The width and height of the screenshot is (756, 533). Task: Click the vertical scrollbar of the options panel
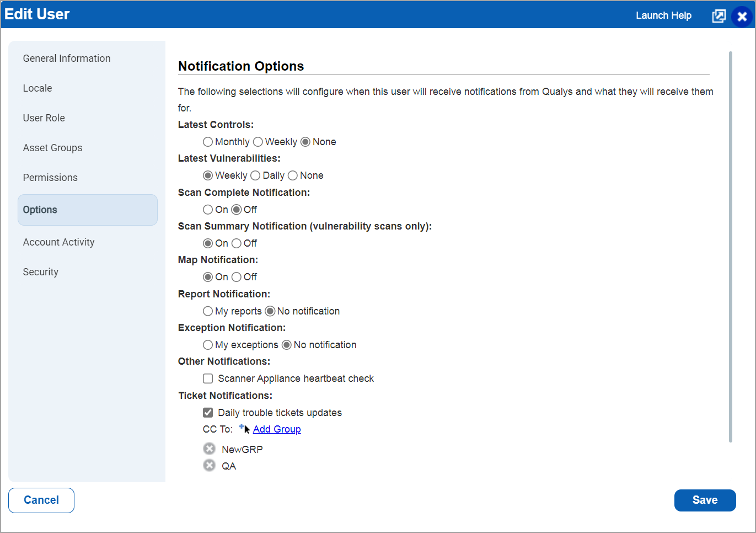(731, 247)
